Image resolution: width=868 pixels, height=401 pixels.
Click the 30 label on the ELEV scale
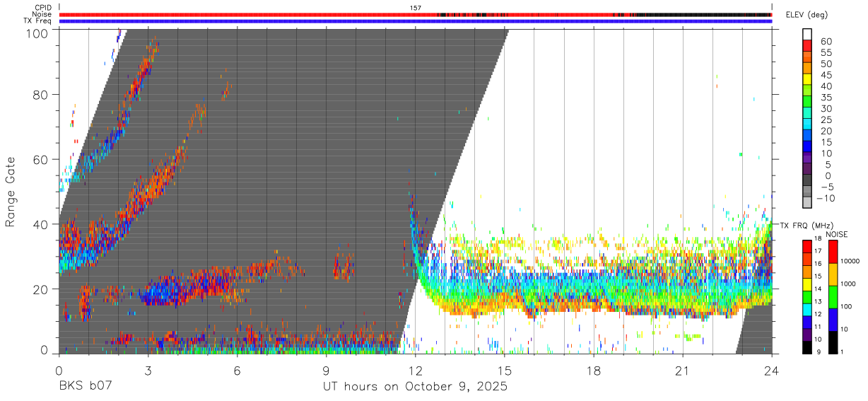825,108
